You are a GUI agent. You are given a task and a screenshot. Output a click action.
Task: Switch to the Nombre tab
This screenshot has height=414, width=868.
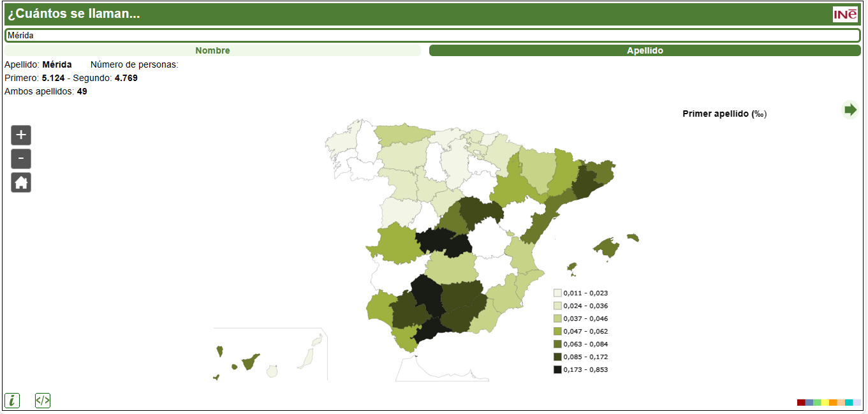212,50
